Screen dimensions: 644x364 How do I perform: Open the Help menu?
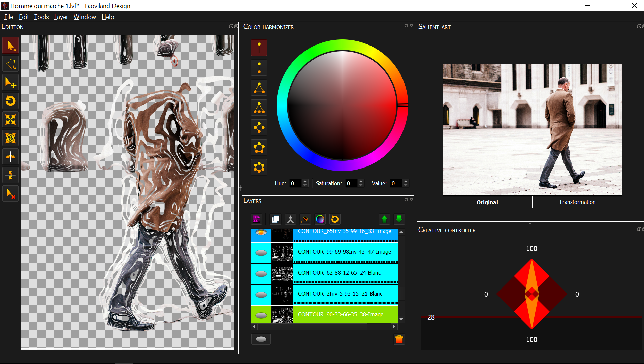108,17
